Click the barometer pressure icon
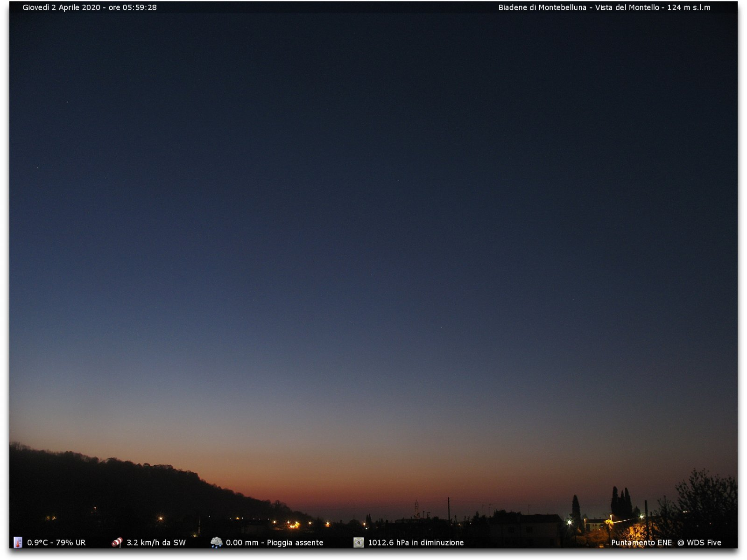 [358, 542]
